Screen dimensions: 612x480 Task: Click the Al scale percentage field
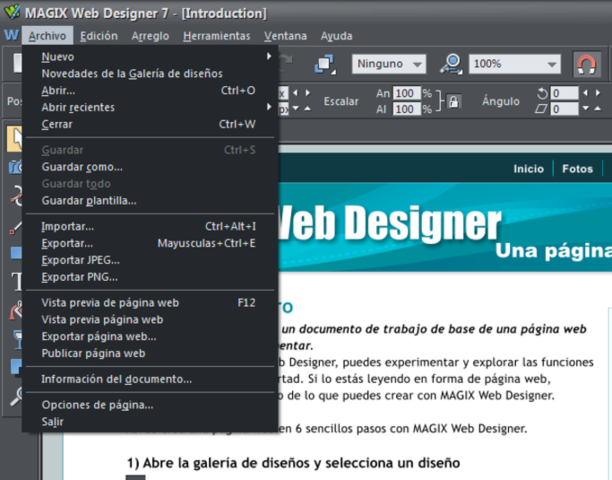(x=407, y=109)
